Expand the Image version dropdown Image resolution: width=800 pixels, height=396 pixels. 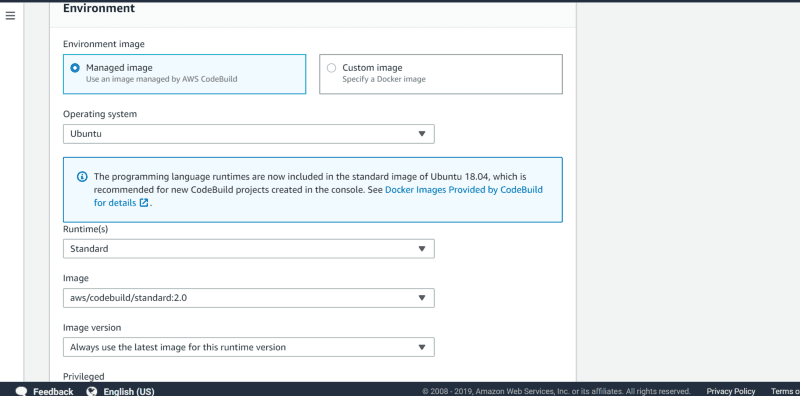249,347
